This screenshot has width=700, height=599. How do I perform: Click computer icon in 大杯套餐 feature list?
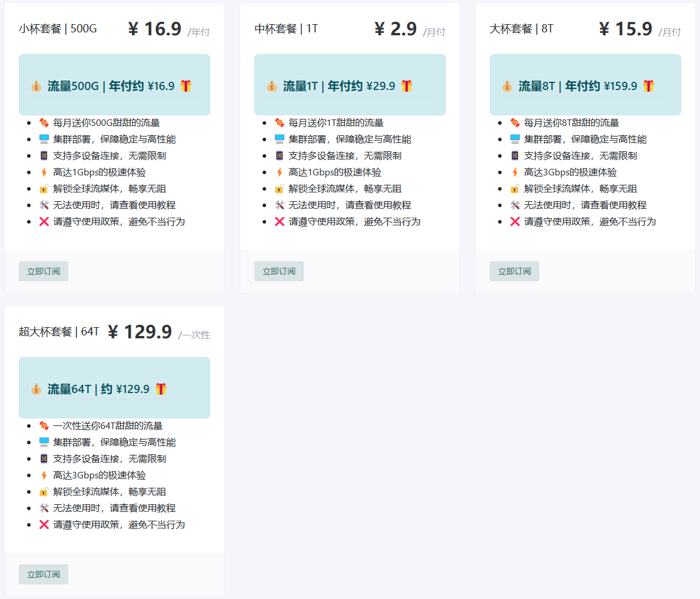(515, 139)
